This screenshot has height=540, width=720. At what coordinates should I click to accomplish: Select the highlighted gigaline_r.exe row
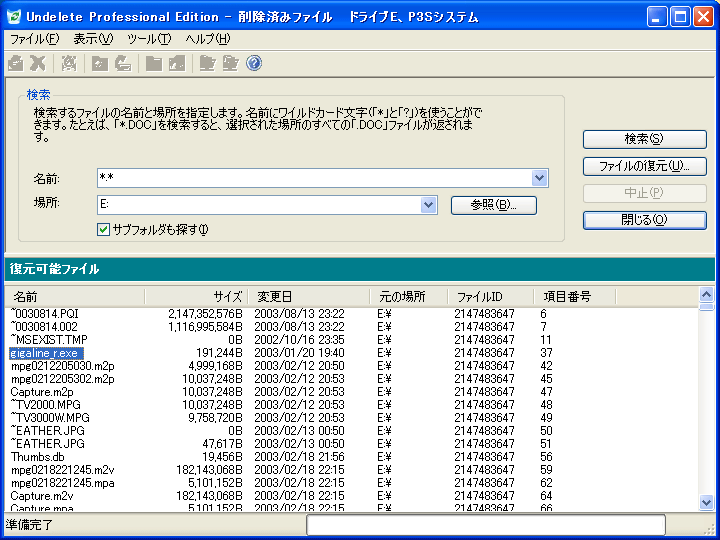46,353
